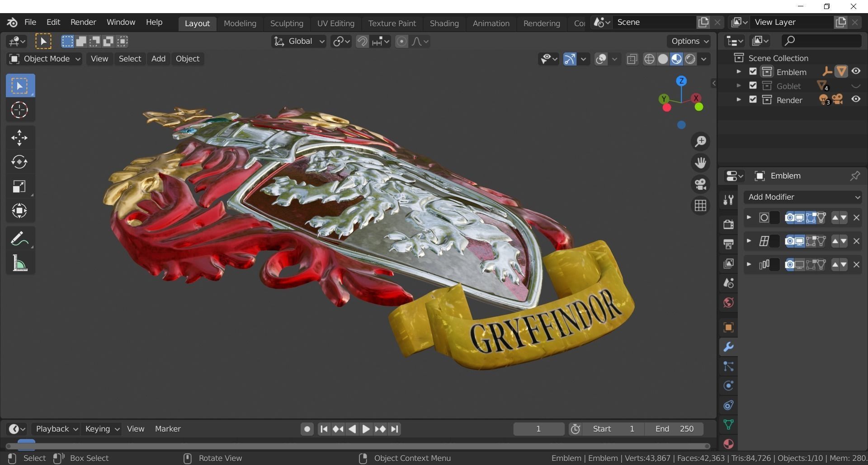Image resolution: width=868 pixels, height=465 pixels.
Task: Click the outliner search field
Action: point(821,41)
